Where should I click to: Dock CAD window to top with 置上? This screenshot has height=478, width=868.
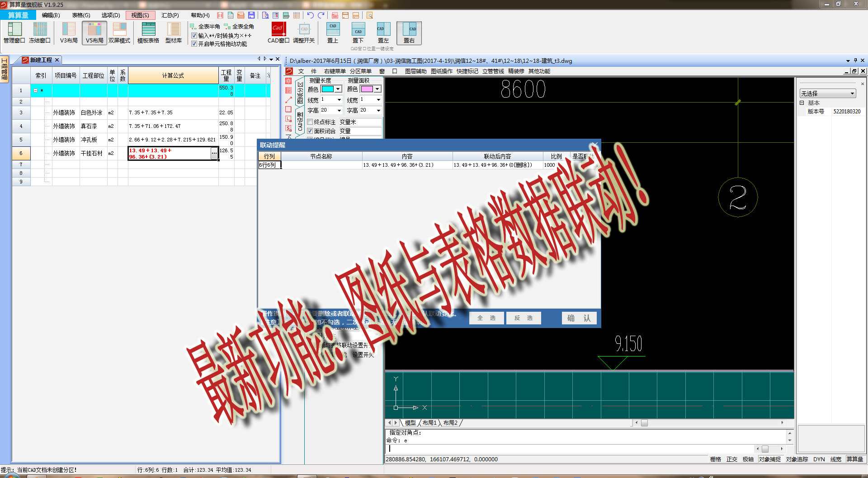pos(333,33)
